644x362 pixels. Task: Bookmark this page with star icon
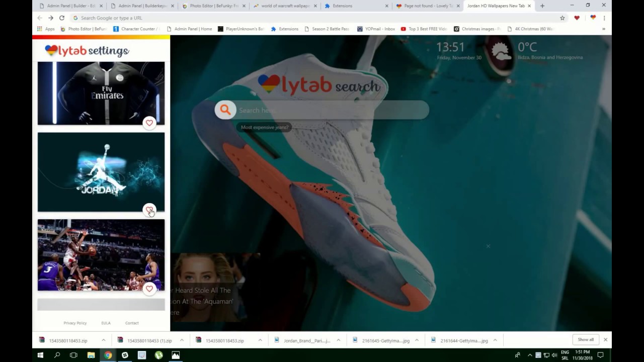click(x=562, y=18)
